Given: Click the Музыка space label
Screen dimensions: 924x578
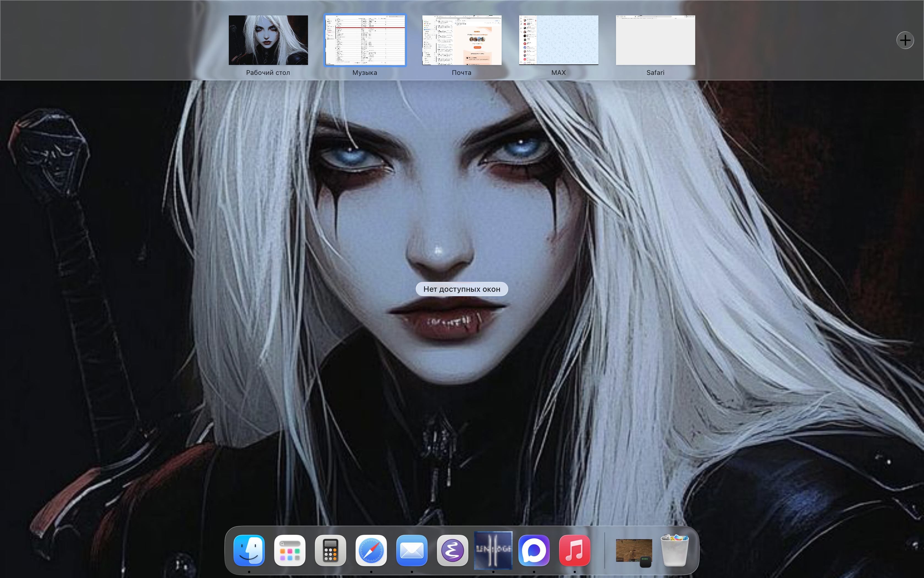Looking at the screenshot, I should [x=365, y=73].
